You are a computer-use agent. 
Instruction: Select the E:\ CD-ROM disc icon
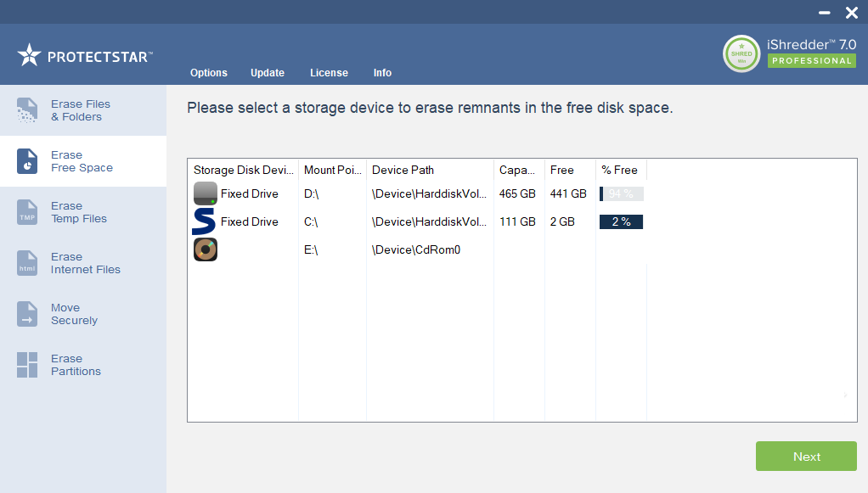(206, 249)
